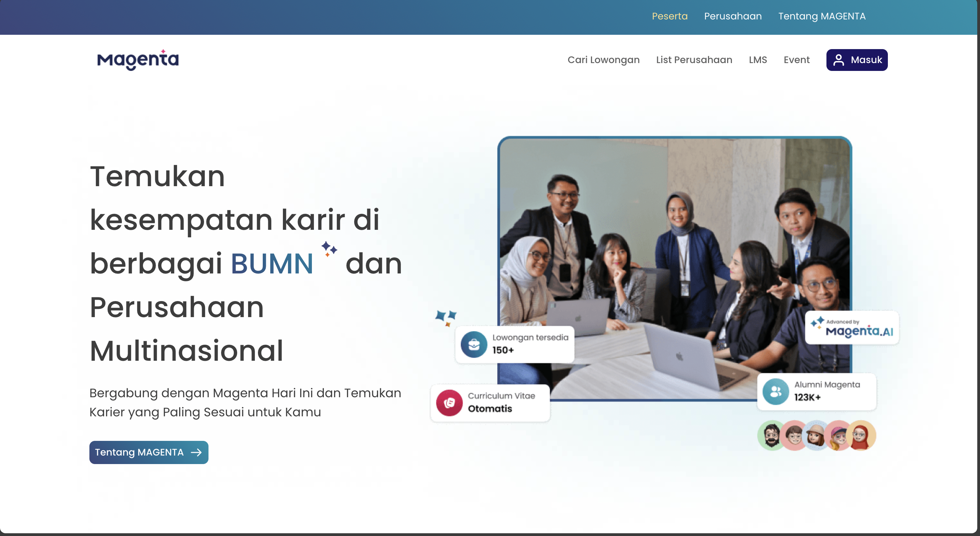Click the red hijab avatar
Image resolution: width=980 pixels, height=536 pixels.
(x=861, y=435)
